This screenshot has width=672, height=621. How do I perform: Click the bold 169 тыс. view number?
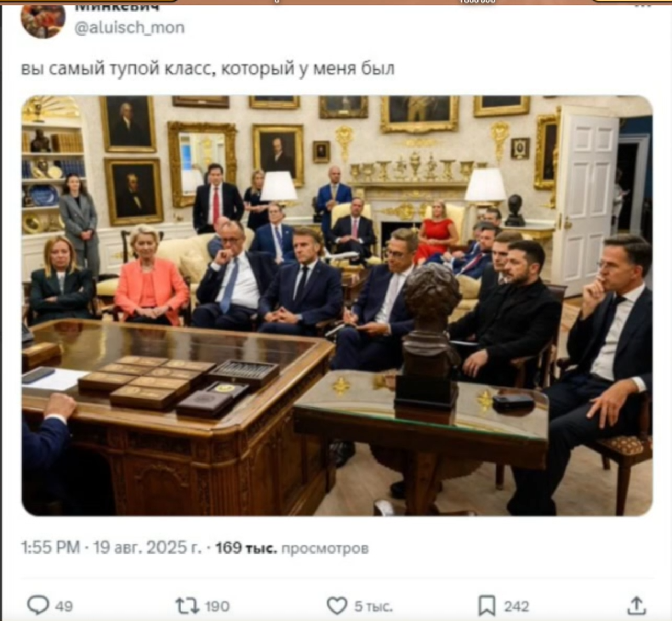246,548
